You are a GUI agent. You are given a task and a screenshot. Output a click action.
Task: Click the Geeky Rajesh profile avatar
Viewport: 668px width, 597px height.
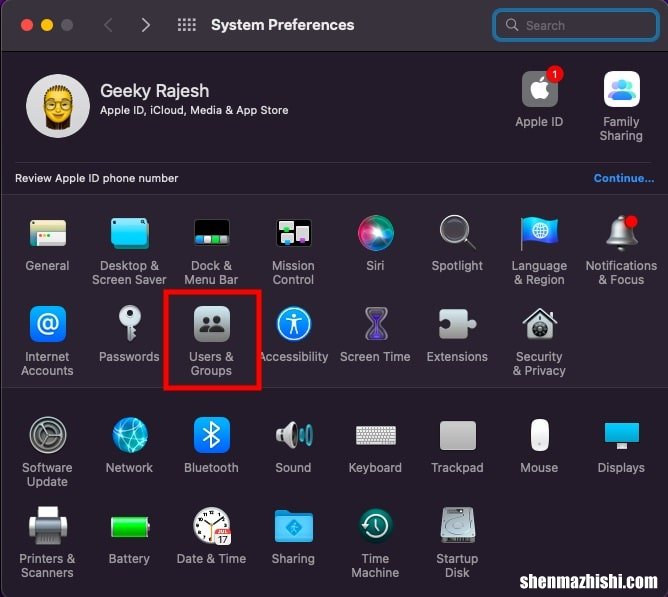click(x=58, y=106)
